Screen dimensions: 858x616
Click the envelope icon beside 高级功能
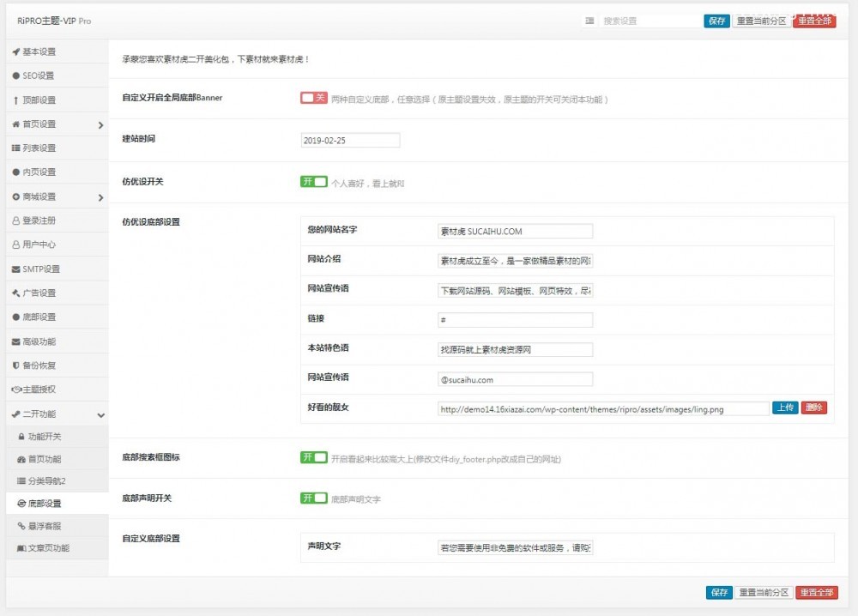tap(15, 342)
